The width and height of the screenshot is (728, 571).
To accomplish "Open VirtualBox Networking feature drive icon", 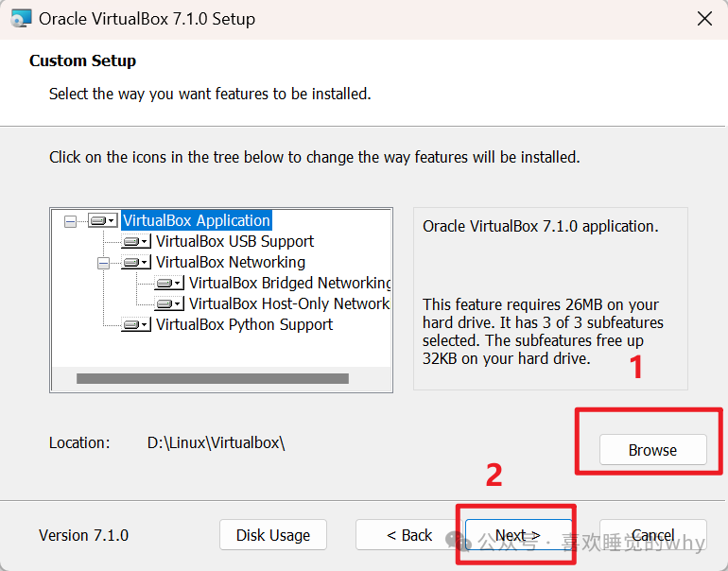I will (x=136, y=262).
